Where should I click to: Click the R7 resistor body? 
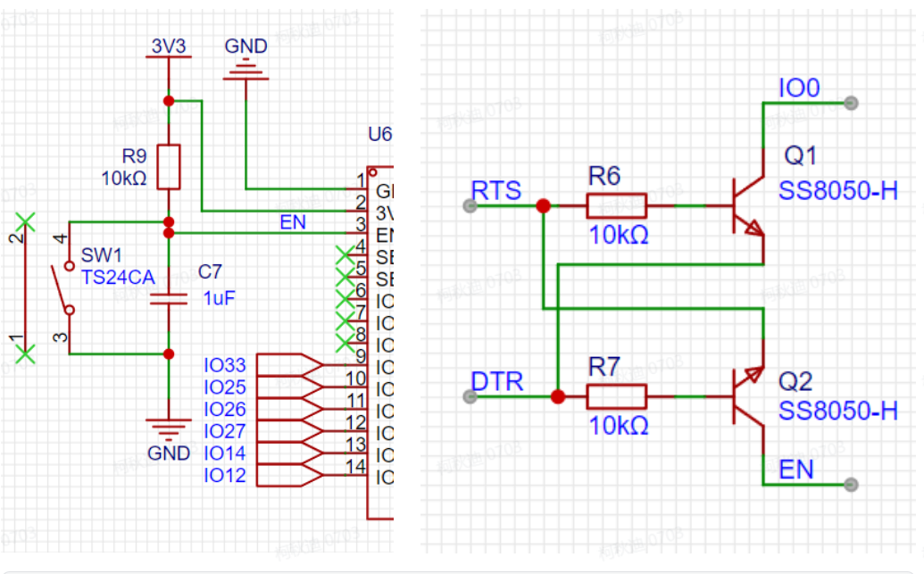click(615, 396)
